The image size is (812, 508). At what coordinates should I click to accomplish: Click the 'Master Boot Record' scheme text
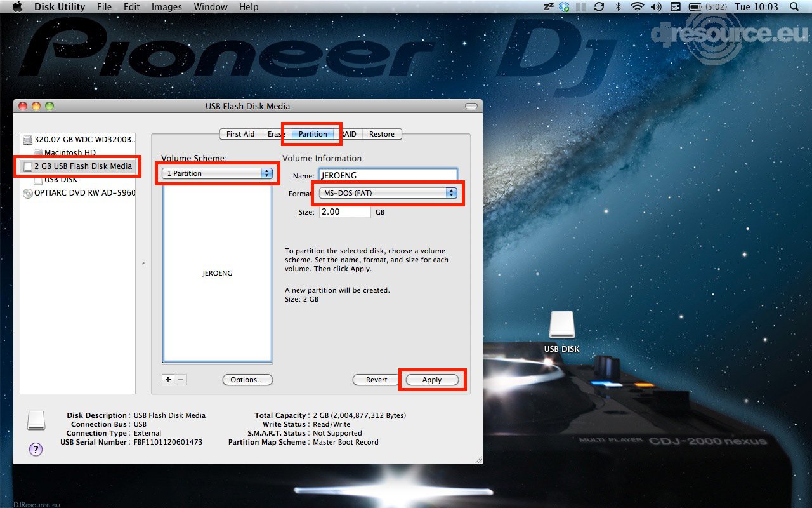(346, 442)
